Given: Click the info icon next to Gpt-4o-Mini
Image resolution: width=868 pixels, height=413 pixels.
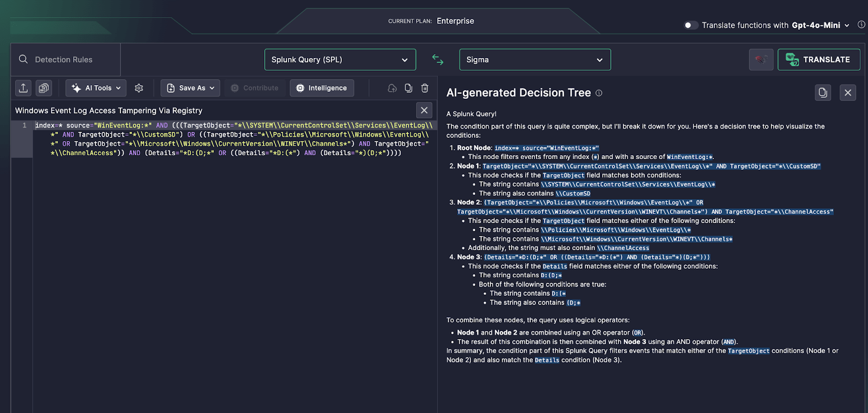Looking at the screenshot, I should (x=861, y=25).
